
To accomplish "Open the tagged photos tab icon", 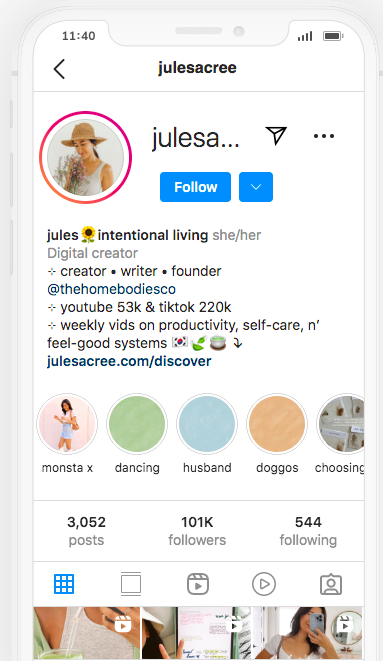I will pos(331,584).
